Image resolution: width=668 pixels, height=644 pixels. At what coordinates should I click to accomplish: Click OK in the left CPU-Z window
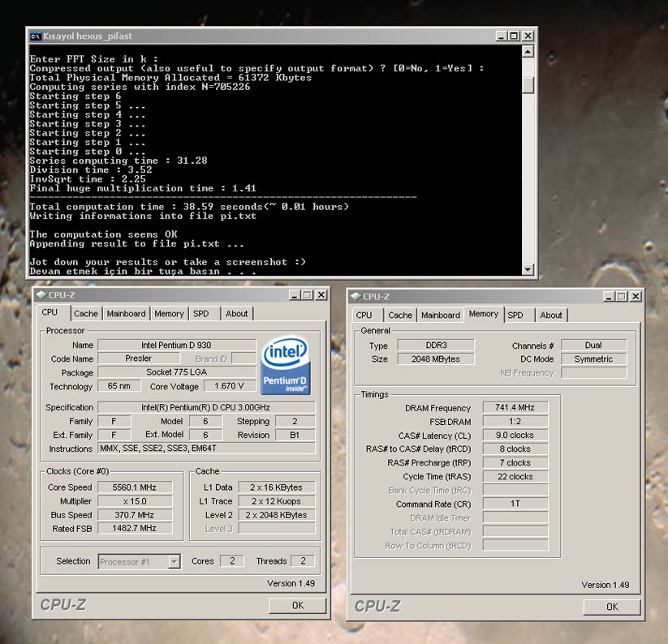coord(297,605)
